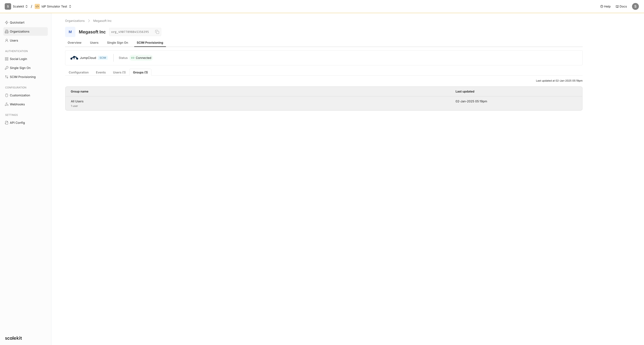This screenshot has width=644, height=345.
Task: Copy the organization ID with copy icon
Action: coord(157,32)
